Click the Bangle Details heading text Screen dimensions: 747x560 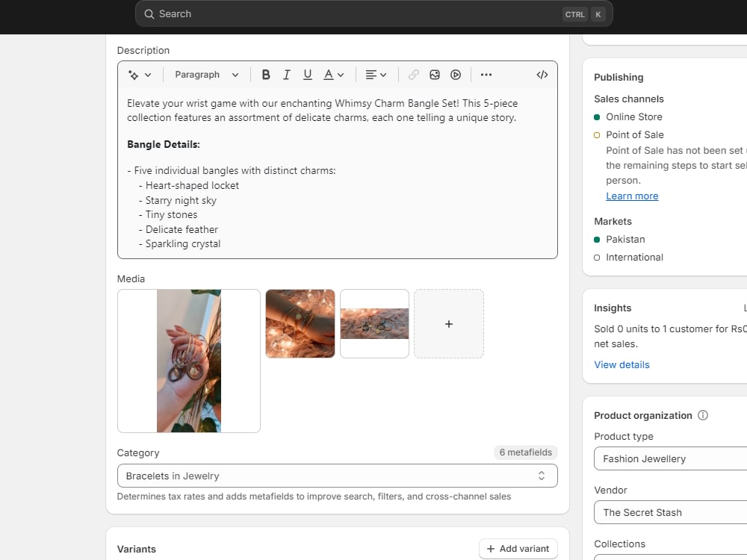point(164,144)
